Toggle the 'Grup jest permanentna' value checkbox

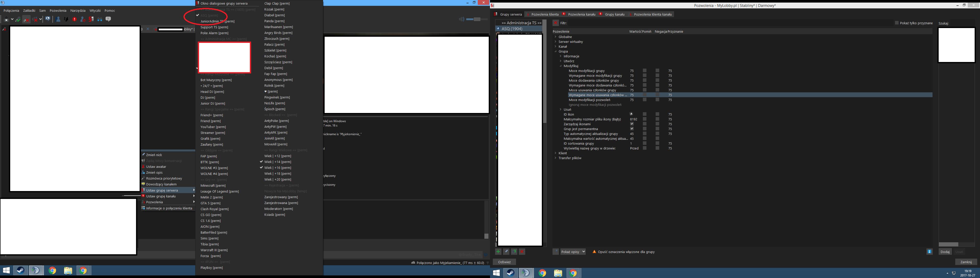(x=632, y=129)
